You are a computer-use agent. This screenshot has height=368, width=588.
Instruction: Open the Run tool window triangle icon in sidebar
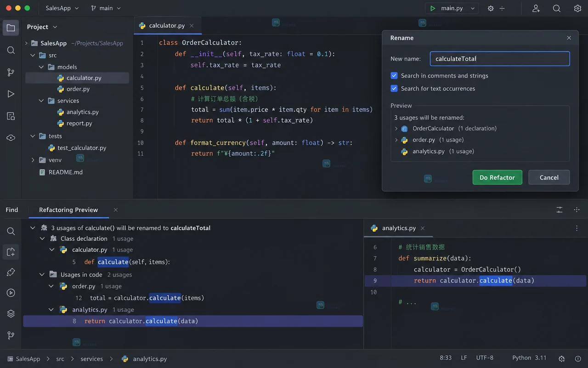pos(11,94)
